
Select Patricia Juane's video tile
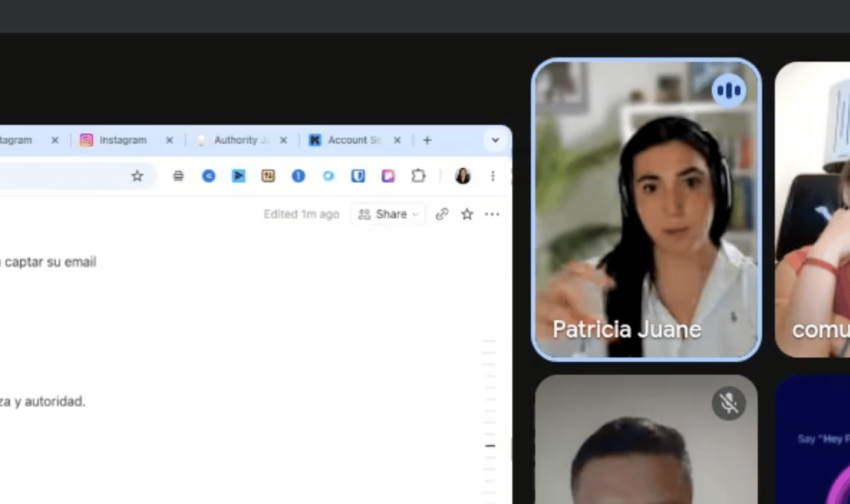pos(646,210)
